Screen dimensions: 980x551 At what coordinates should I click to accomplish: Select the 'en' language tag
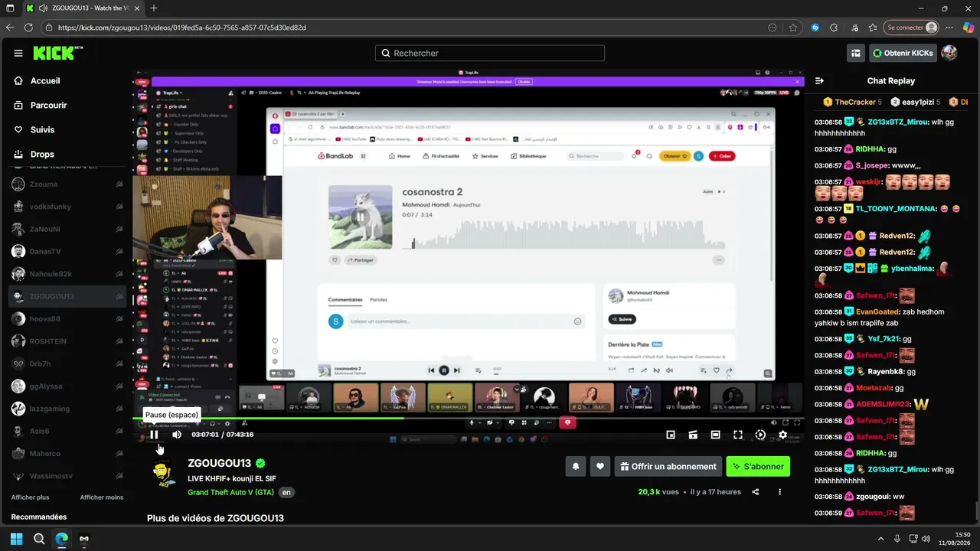tap(286, 492)
